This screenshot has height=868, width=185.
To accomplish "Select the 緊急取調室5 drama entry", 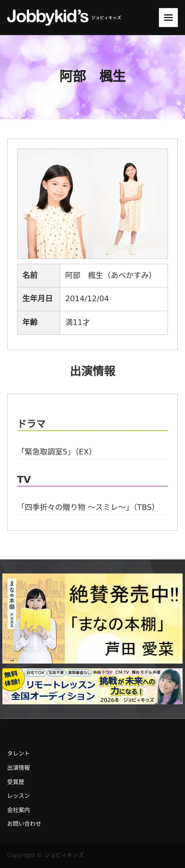I will point(92,452).
